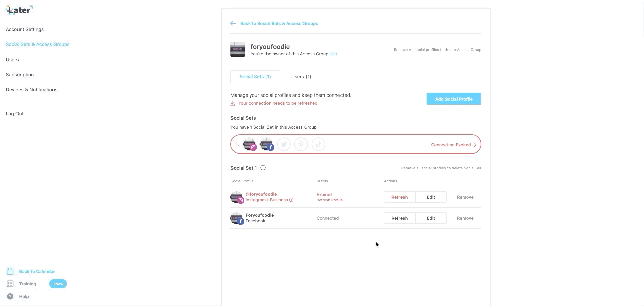The image size is (644, 306).
Task: Open Users page in sidebar
Action: [12, 60]
